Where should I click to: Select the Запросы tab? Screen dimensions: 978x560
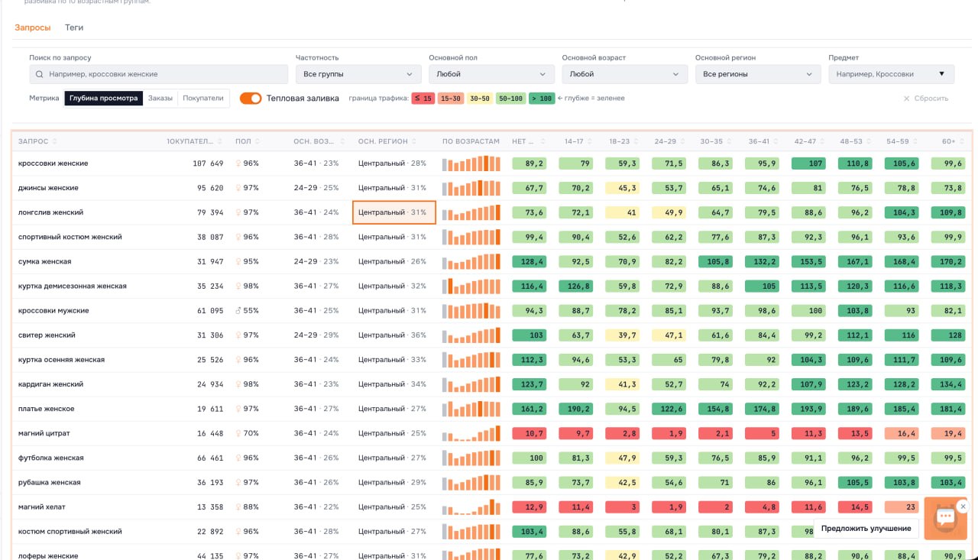33,28
